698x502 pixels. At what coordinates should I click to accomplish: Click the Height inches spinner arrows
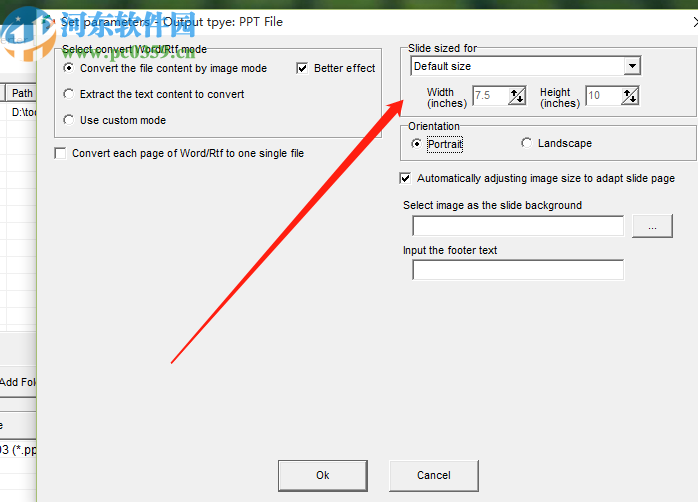click(630, 96)
